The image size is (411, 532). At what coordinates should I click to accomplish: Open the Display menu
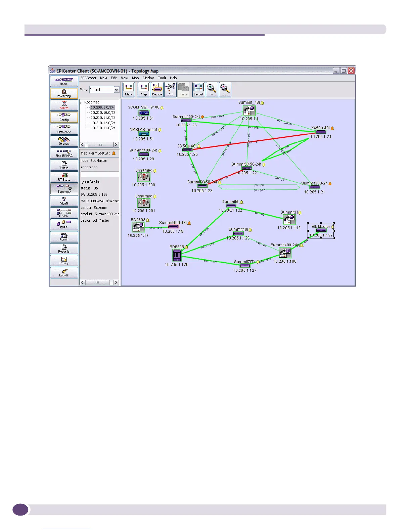[148, 78]
